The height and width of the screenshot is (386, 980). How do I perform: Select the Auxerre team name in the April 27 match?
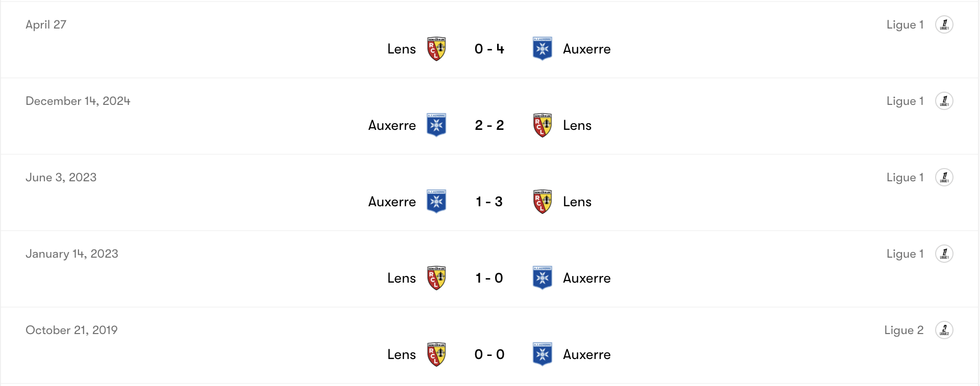click(x=586, y=49)
